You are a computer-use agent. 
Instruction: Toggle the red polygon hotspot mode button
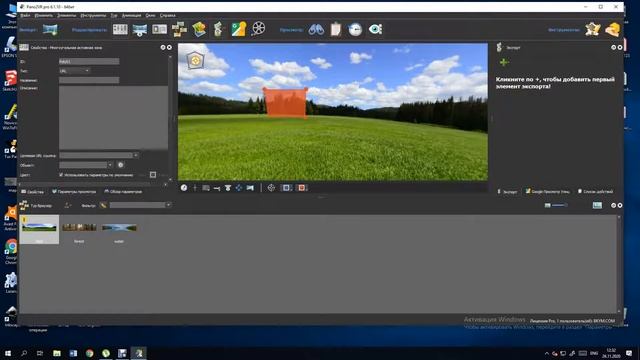302,188
